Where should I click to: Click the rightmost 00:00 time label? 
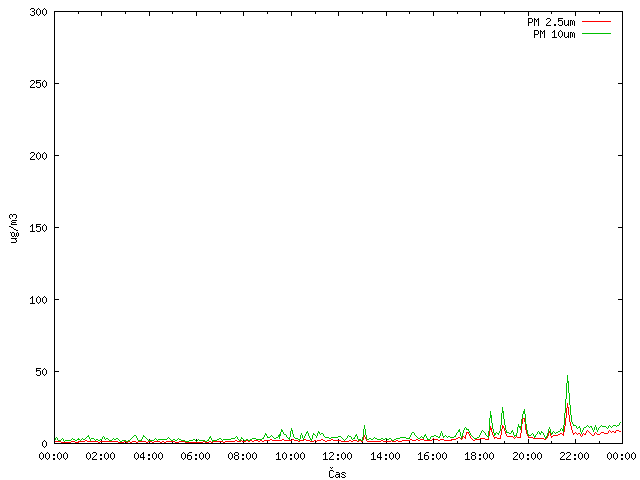(622, 456)
